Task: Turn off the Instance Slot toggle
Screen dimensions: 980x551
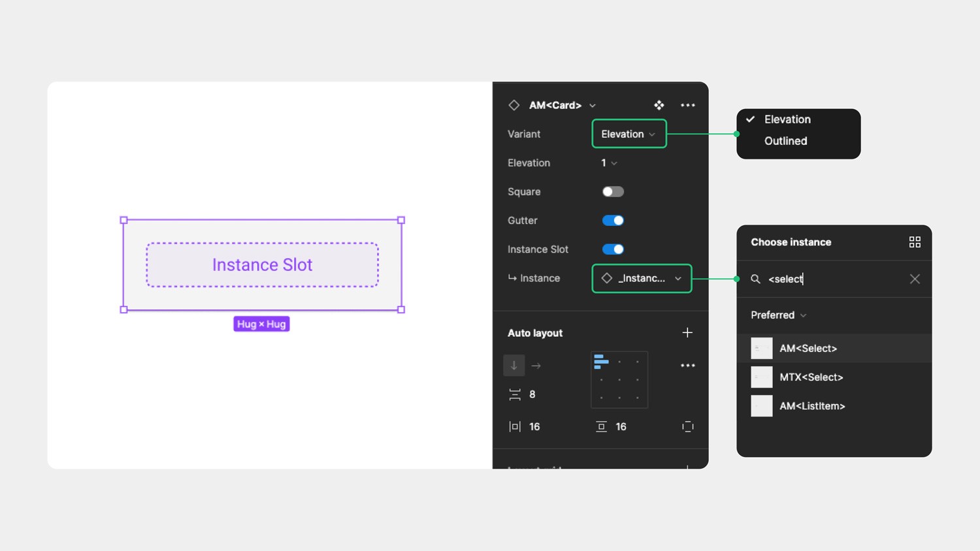Action: point(612,249)
